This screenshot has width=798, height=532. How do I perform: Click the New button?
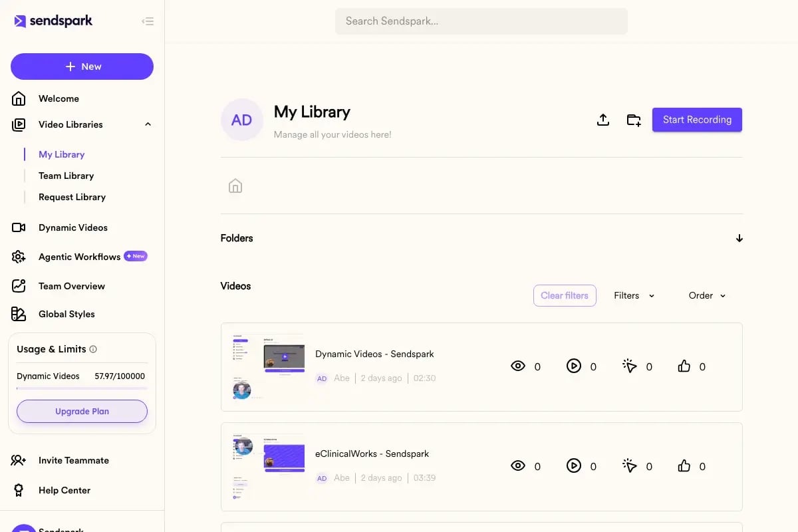point(82,66)
